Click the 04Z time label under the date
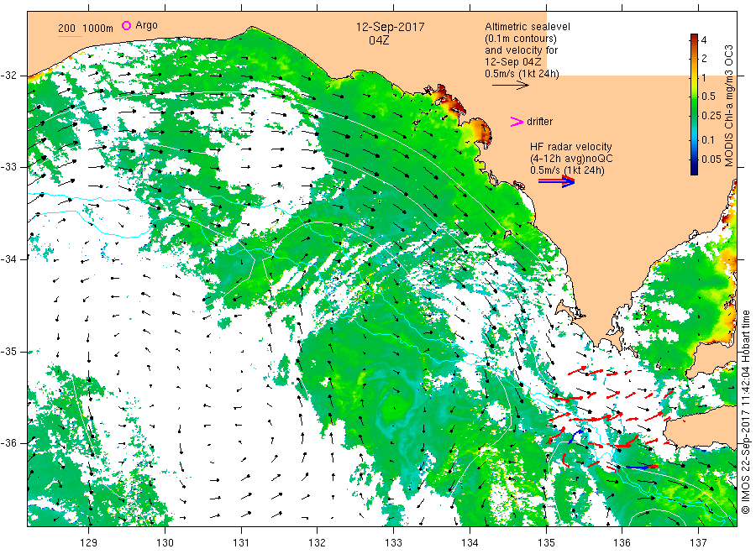Image resolution: width=756 pixels, height=554 pixels. point(379,40)
